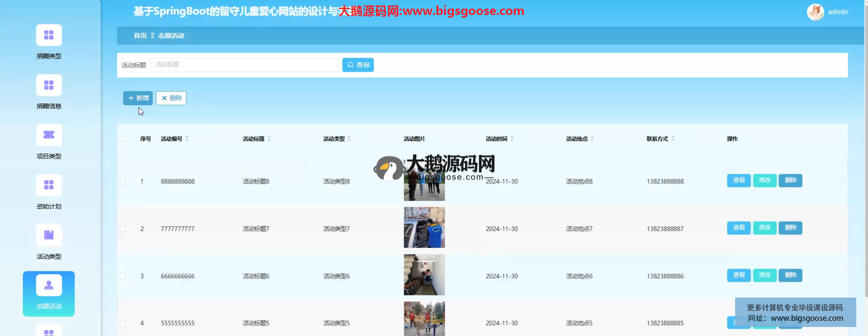Focus the 活动标题 search input field

pyautogui.click(x=244, y=65)
